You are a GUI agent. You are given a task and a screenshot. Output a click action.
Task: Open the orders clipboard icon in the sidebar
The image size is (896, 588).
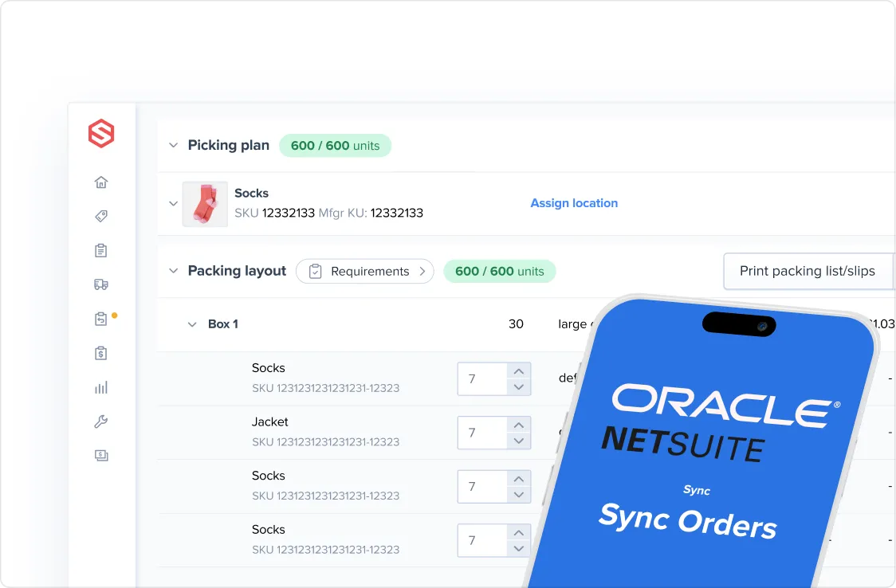point(101,250)
